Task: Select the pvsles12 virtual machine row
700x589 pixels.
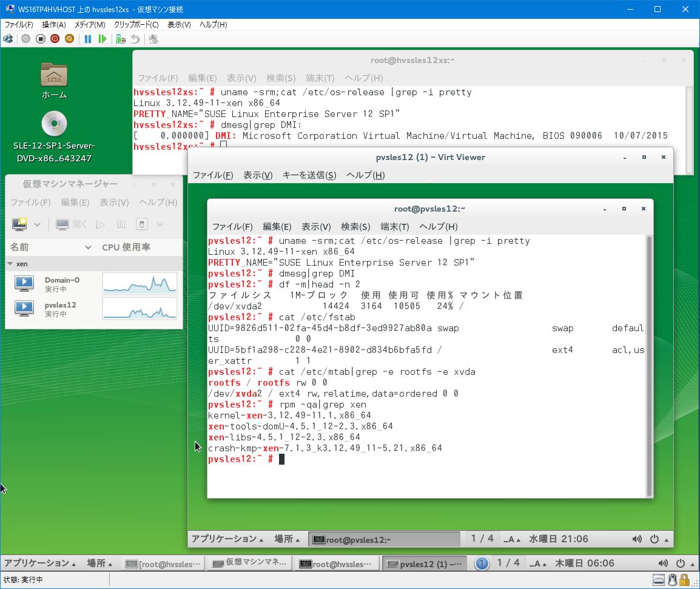Action: pos(94,309)
